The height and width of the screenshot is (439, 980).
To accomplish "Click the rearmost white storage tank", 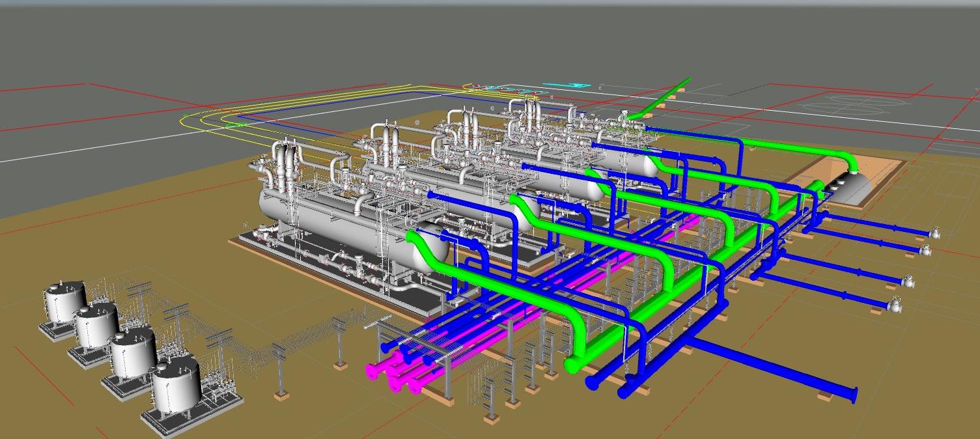I will [x=64, y=302].
